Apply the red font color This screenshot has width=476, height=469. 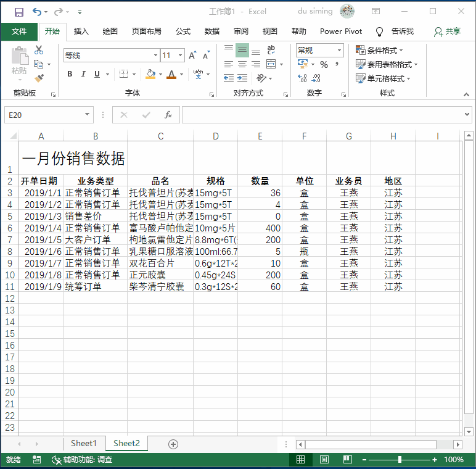[x=171, y=74]
